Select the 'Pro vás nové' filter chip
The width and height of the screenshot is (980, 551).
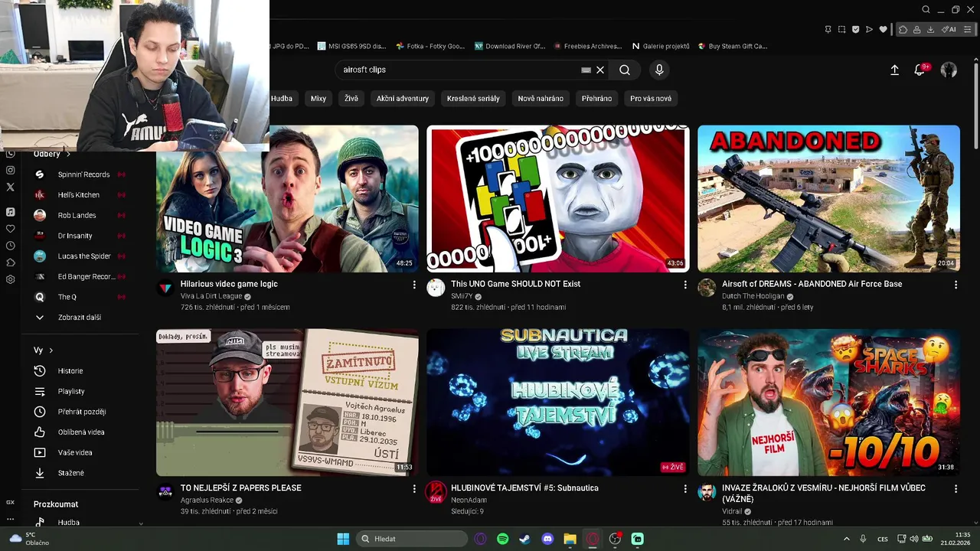pyautogui.click(x=651, y=98)
